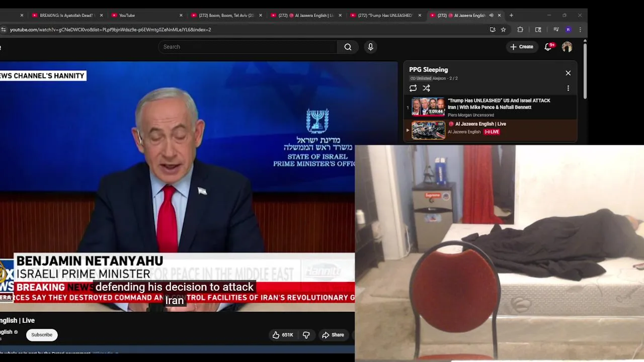Toggle playlist shuffle in PPG Sleeping panel
Screen dimensions: 644x362
click(x=426, y=88)
